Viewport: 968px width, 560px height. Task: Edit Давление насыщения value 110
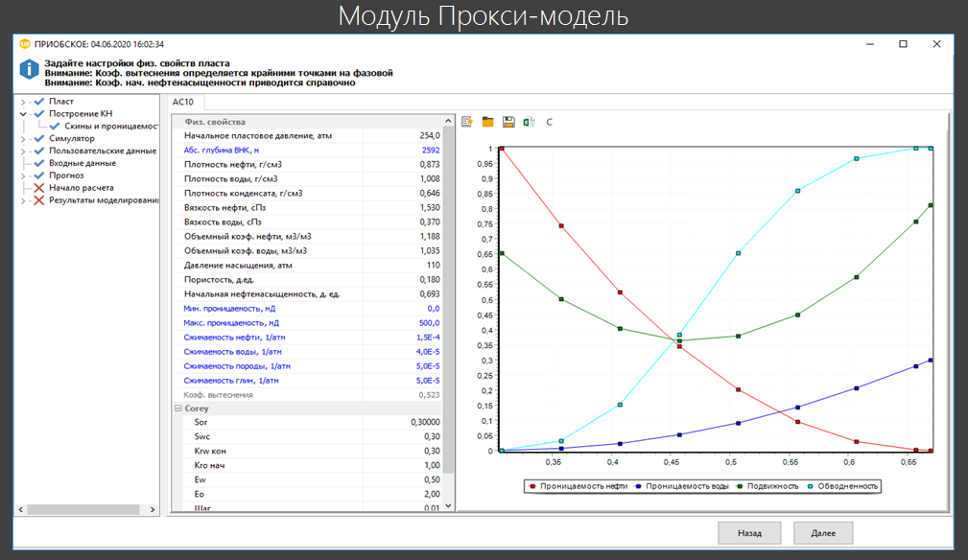point(403,266)
